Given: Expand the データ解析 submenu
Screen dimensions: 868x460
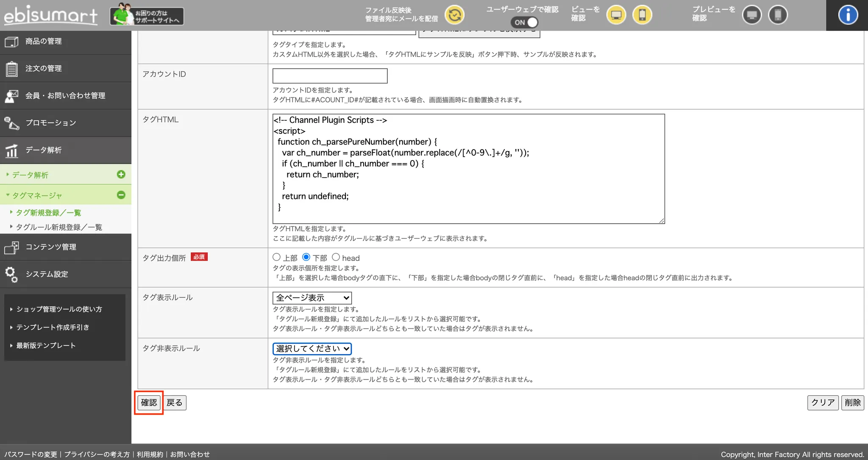Looking at the screenshot, I should coord(121,175).
